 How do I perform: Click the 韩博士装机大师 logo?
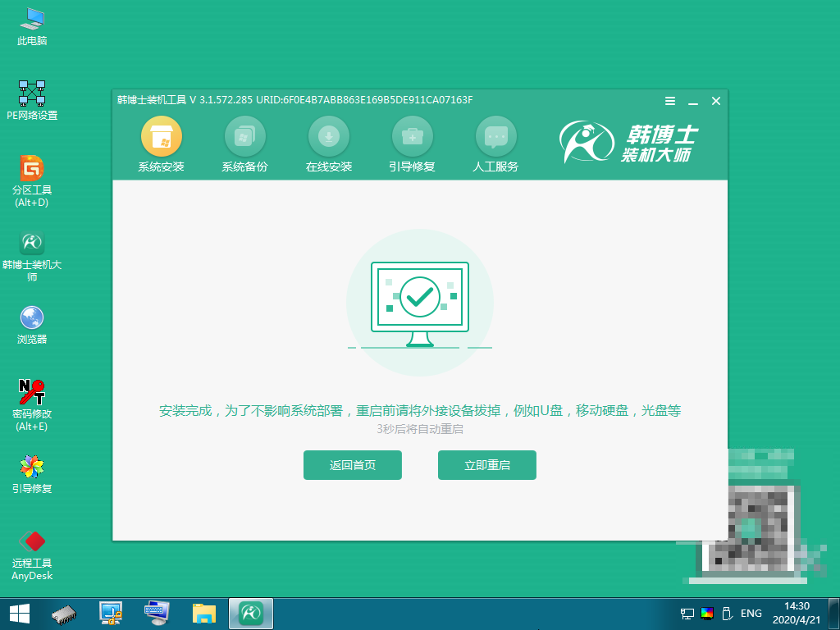629,143
